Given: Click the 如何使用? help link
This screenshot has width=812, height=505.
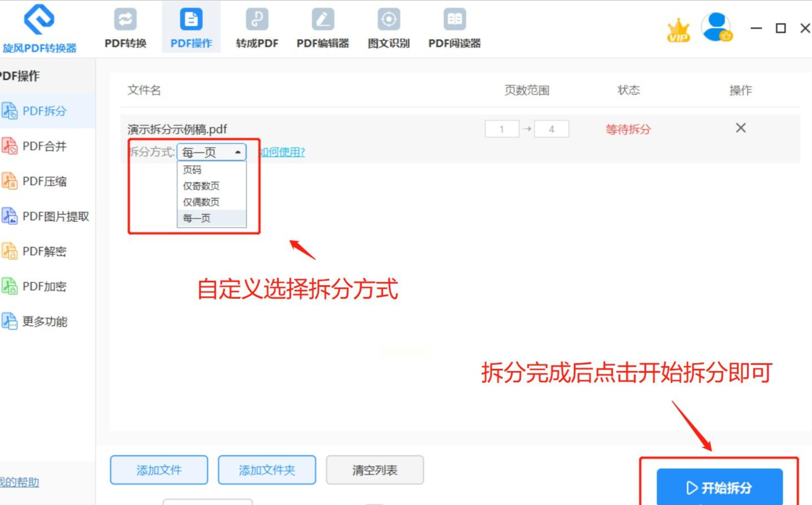Looking at the screenshot, I should pos(282,152).
